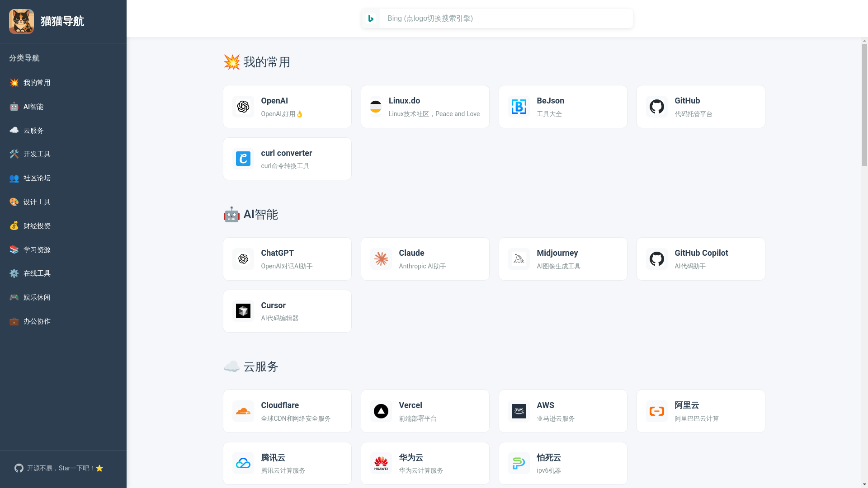Click the AWS logo icon
Viewport: 868px width, 488px height.
(x=519, y=411)
